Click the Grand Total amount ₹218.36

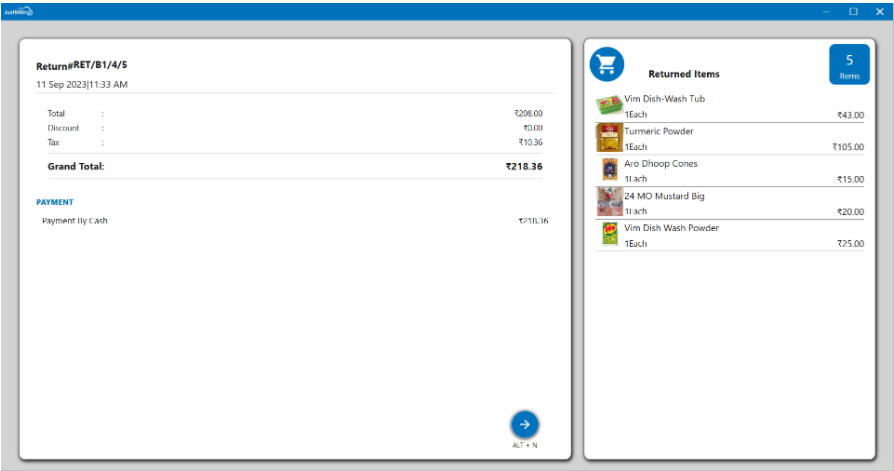coord(523,166)
